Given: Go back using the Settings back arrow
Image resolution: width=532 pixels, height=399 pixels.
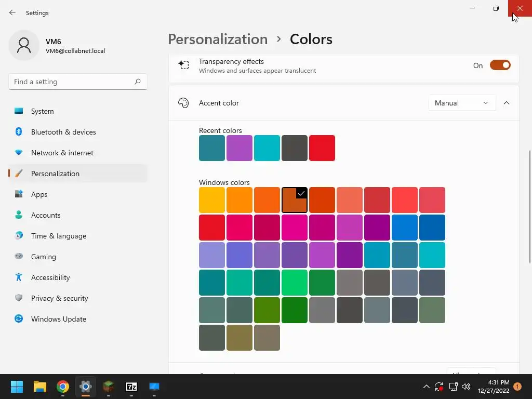Looking at the screenshot, I should pyautogui.click(x=12, y=12).
